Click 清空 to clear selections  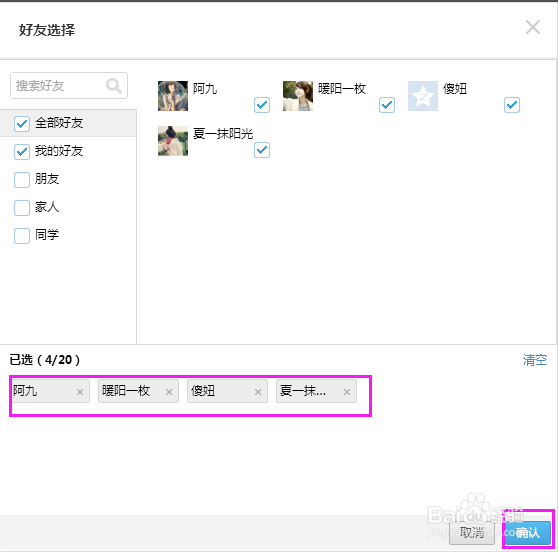(x=535, y=360)
